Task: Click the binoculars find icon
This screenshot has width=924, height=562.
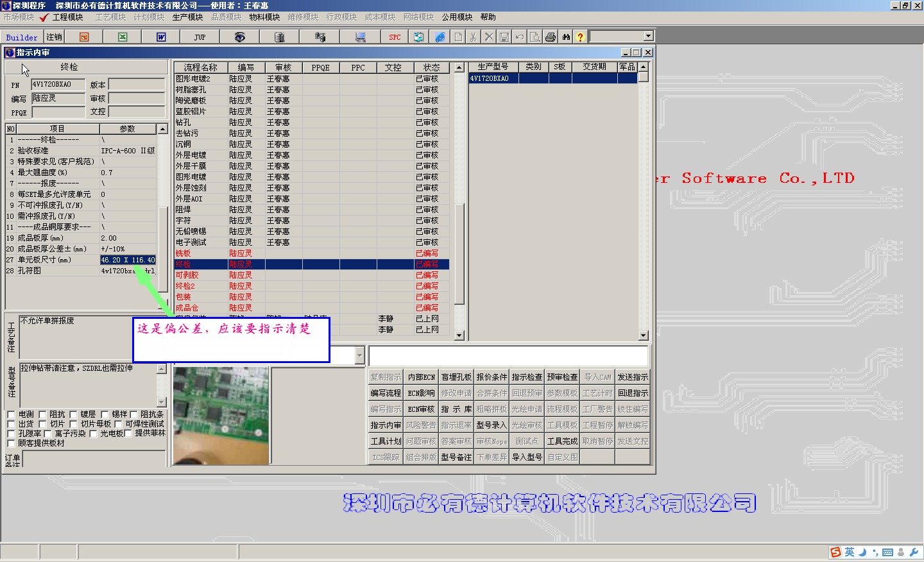Action: [566, 37]
